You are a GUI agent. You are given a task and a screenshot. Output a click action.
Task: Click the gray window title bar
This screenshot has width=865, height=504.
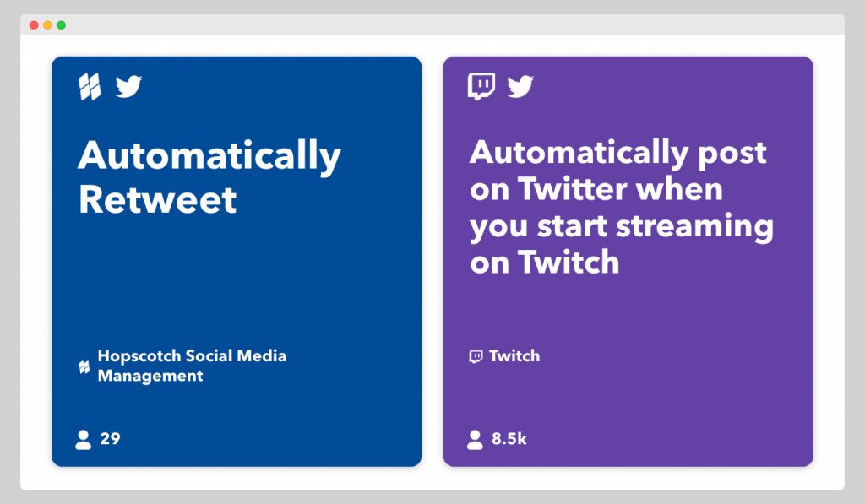point(432,24)
